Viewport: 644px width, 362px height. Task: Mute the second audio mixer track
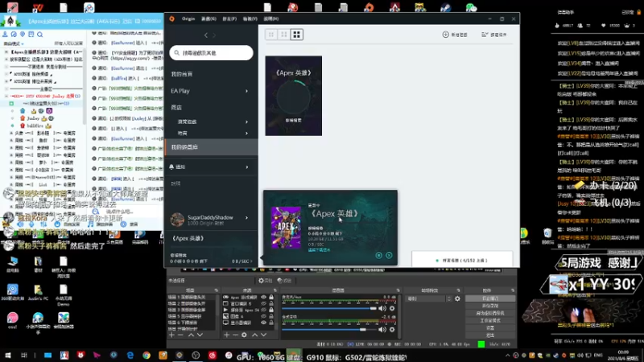click(382, 329)
